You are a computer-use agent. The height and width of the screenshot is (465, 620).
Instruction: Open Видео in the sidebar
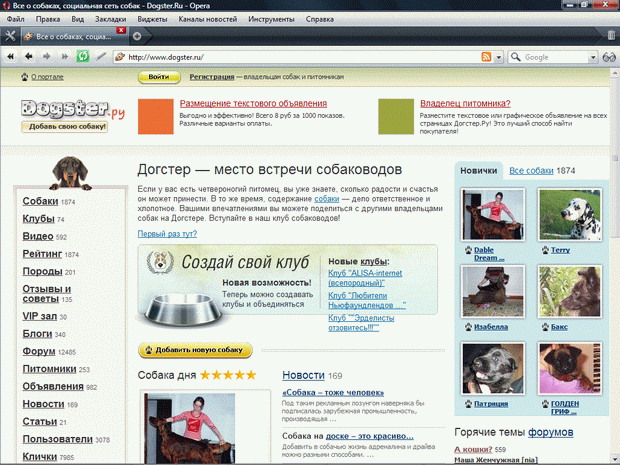(38, 236)
